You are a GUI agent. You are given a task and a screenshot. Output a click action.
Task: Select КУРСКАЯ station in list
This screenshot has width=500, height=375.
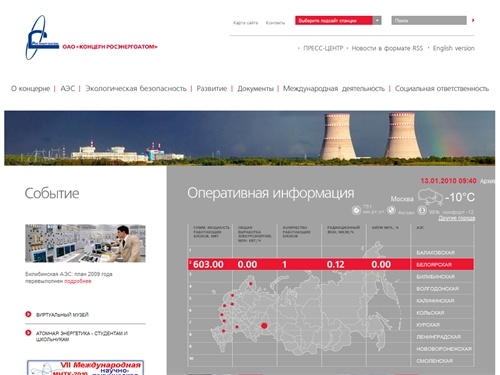(x=428, y=325)
